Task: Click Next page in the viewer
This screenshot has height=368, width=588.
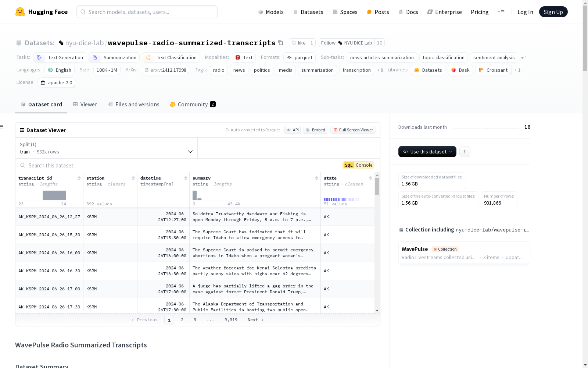Action: pos(256,320)
